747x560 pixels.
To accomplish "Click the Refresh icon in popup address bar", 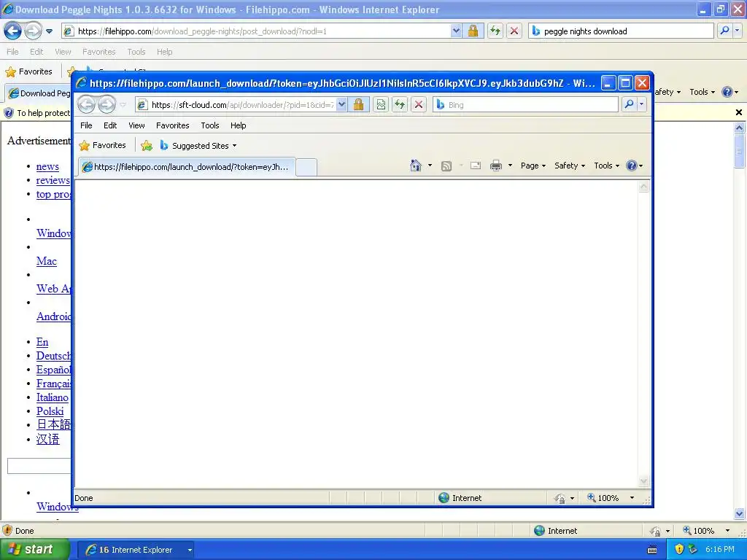I will 400,105.
